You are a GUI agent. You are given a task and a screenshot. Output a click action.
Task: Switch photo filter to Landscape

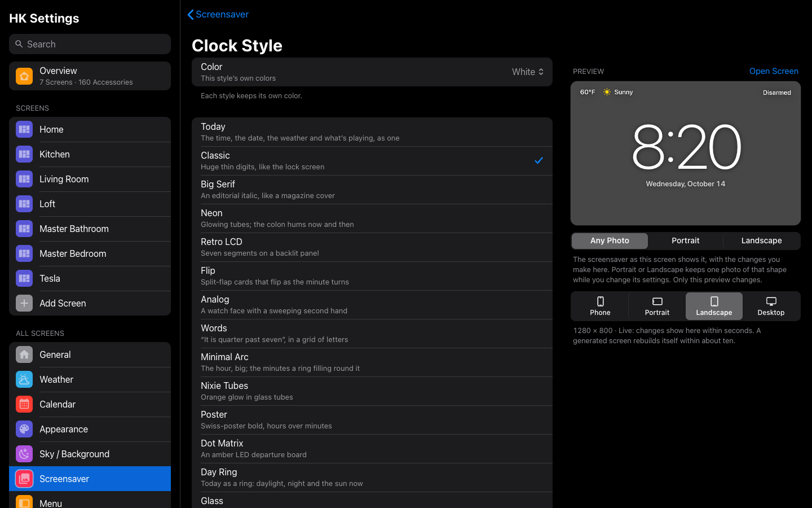coord(761,240)
